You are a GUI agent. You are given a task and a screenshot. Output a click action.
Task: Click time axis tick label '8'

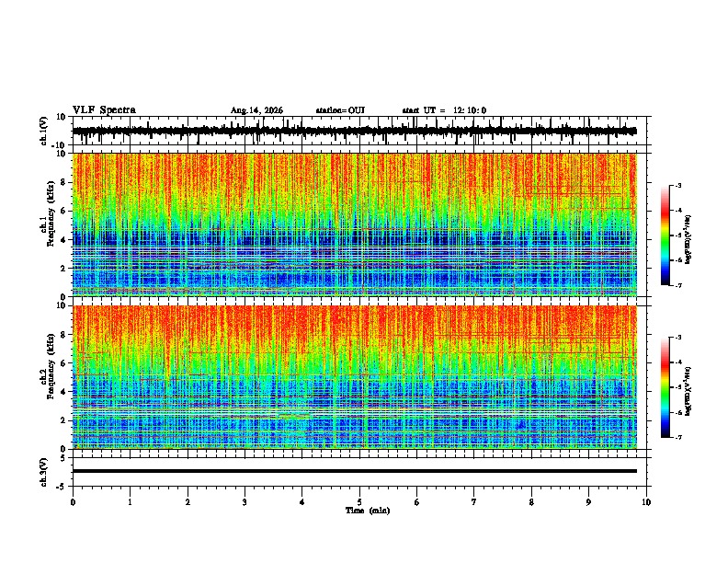(x=531, y=502)
